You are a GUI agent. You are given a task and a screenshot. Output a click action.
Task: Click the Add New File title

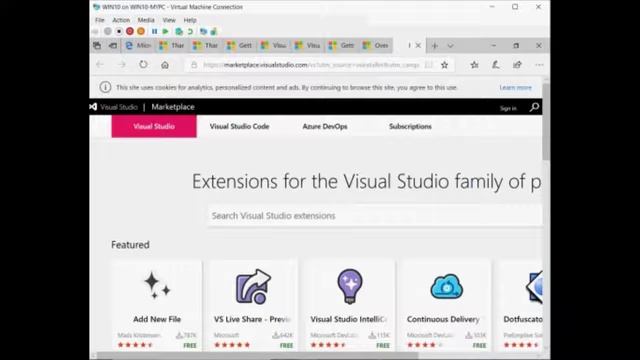[157, 319]
